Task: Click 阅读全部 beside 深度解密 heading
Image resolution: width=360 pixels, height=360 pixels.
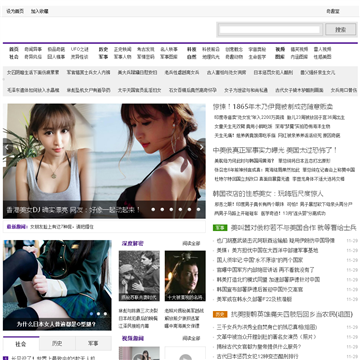Action: coord(191,244)
